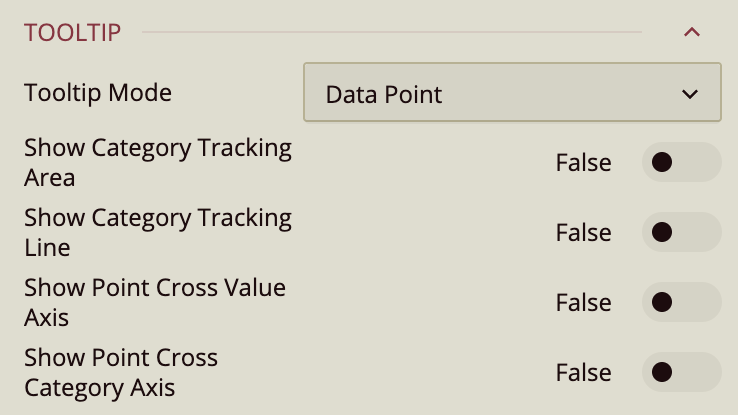This screenshot has width=738, height=415.
Task: Open the Tooltip Mode combo box
Action: (511, 93)
